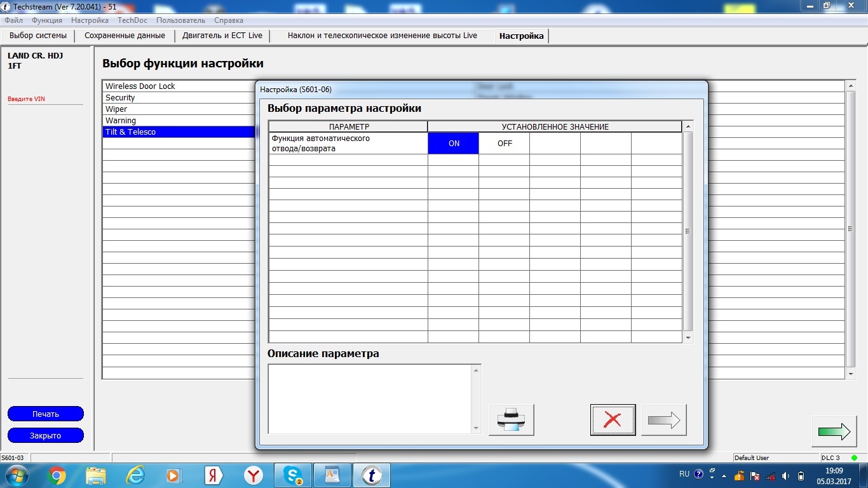
Task: Click the Закрыто button
Action: [x=46, y=436]
